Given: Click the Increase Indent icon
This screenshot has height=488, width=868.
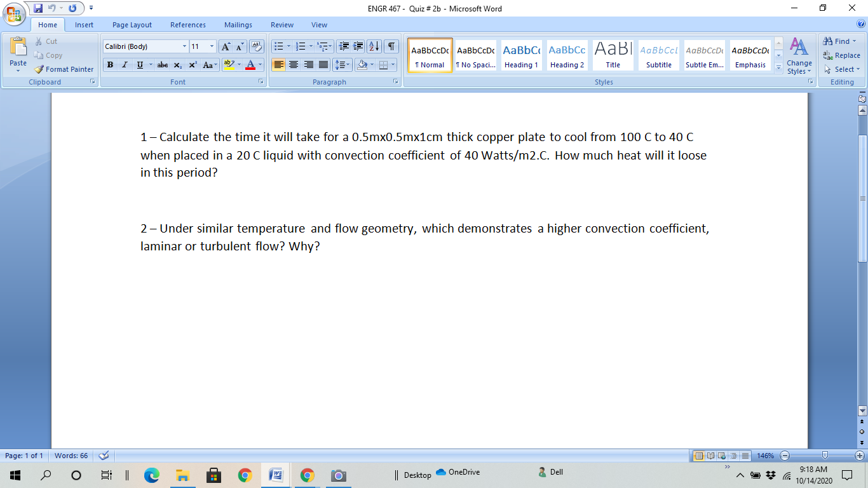Looking at the screenshot, I should coord(357,46).
